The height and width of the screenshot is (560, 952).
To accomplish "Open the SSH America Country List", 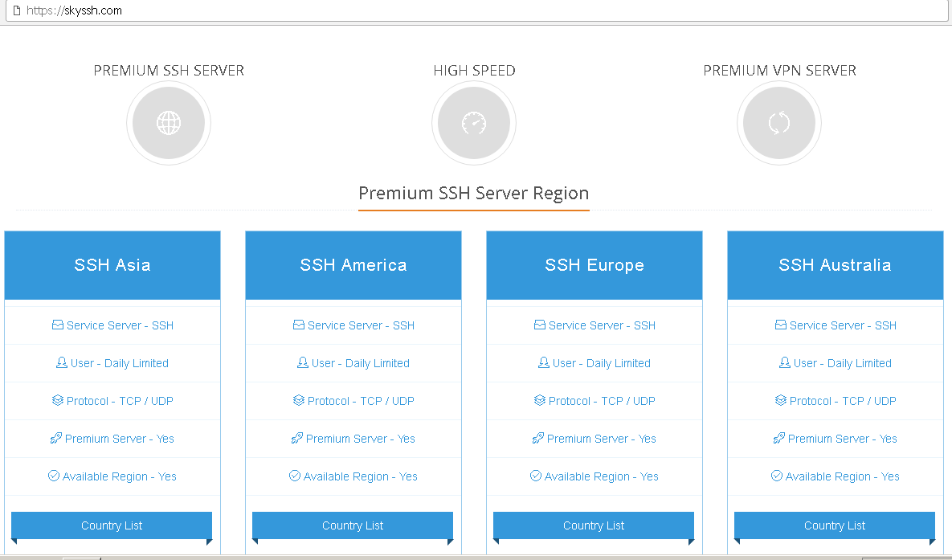I will 353,525.
